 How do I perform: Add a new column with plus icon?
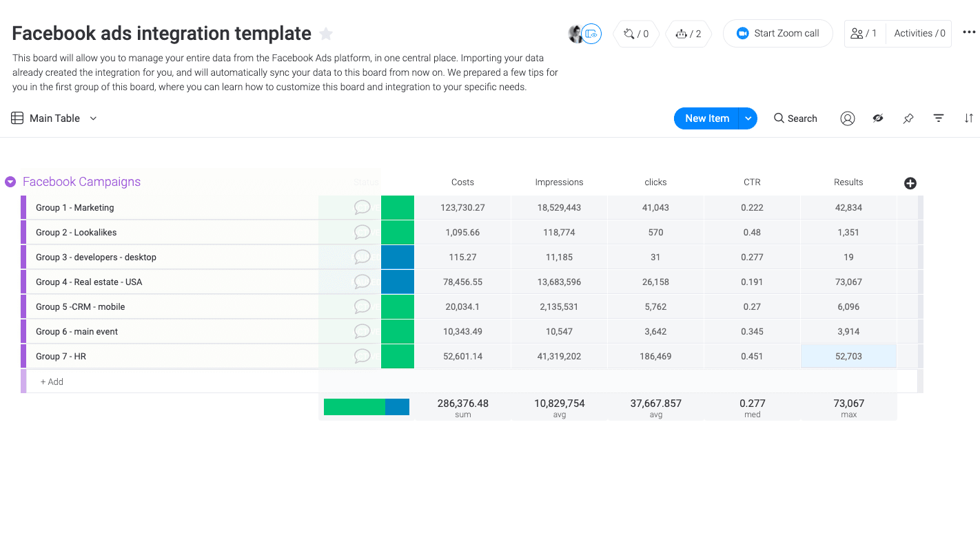(910, 183)
